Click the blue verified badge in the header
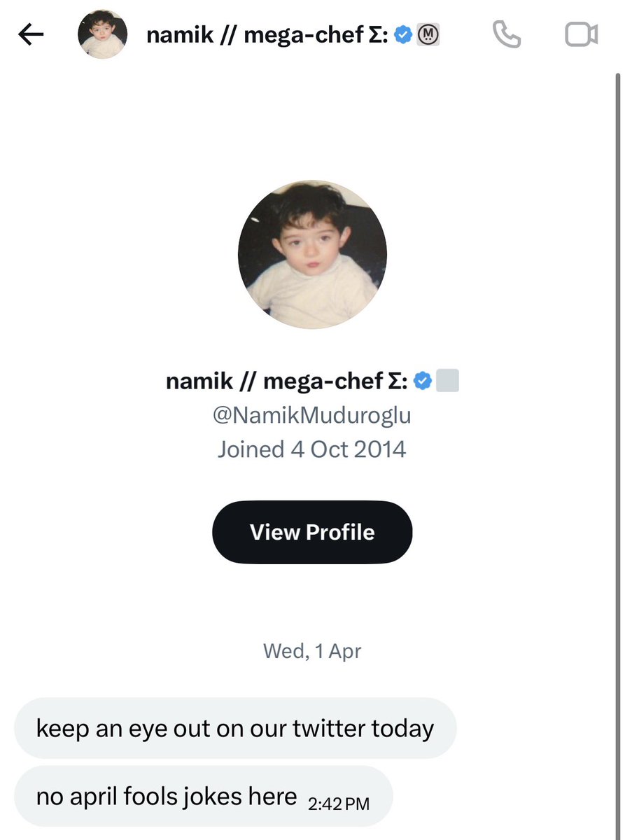The height and width of the screenshot is (840, 625). (403, 34)
